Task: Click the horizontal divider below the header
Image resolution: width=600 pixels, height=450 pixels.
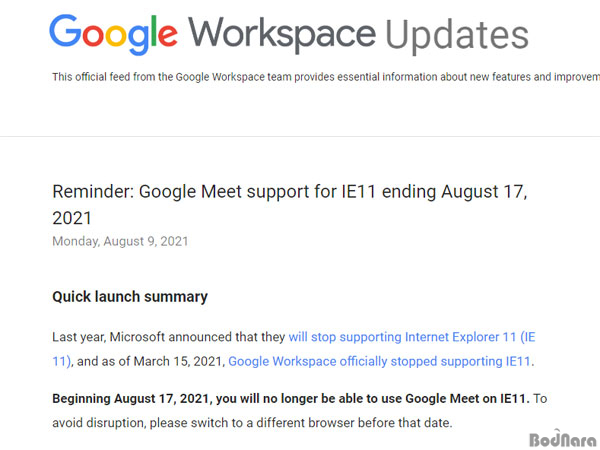Action: point(300,136)
